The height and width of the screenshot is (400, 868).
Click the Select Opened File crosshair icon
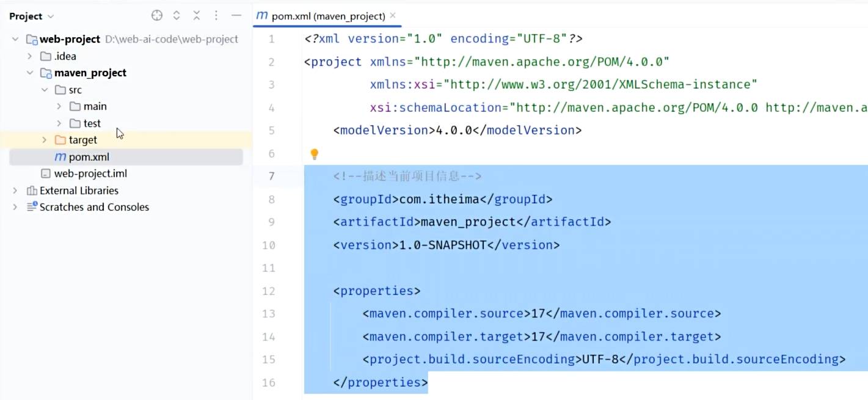[x=157, y=16]
